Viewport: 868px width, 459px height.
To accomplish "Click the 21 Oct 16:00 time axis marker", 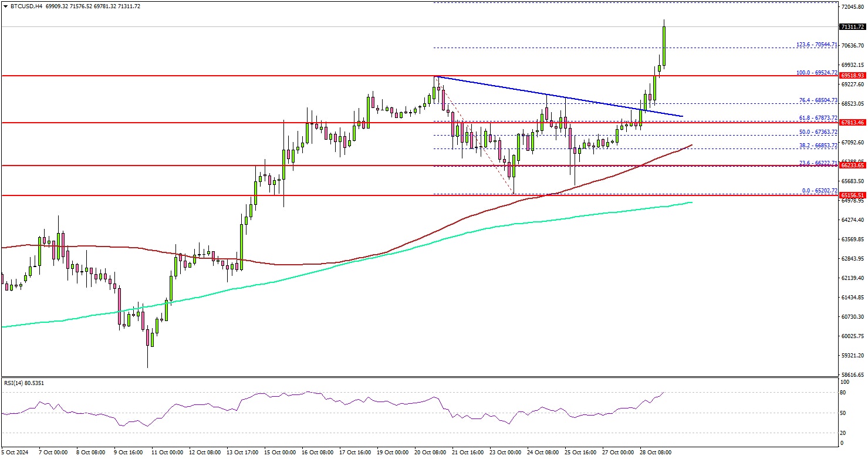I will pos(468,453).
